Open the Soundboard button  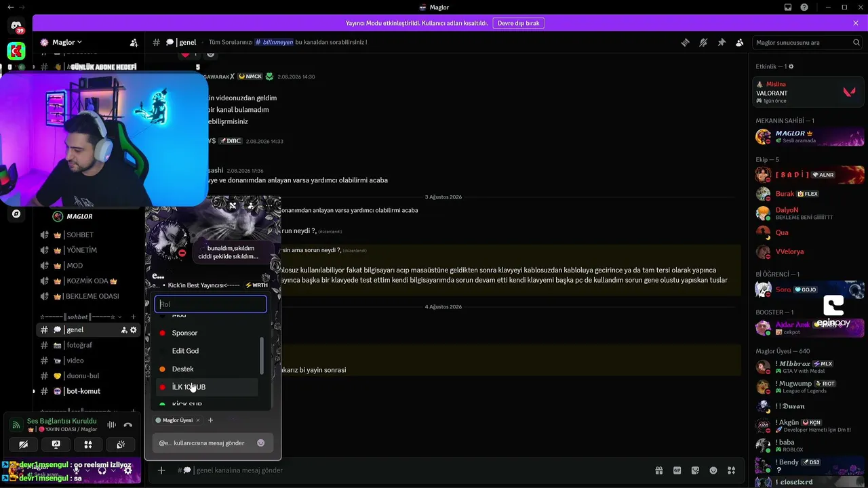tap(121, 445)
